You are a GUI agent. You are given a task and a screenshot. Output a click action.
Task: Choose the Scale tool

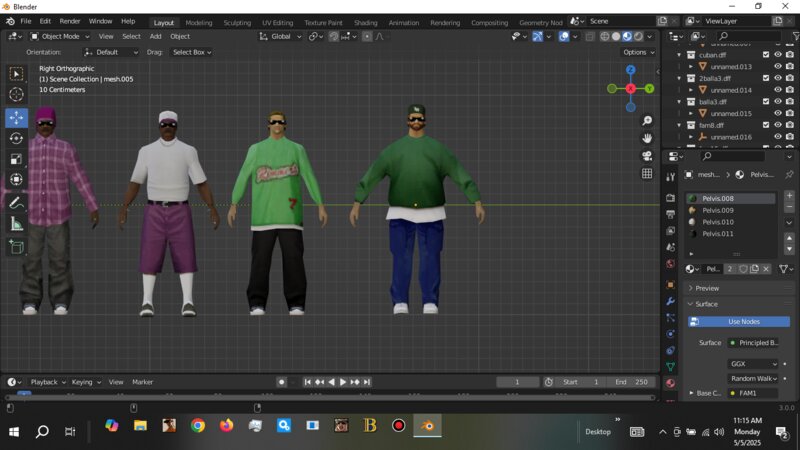coord(16,159)
